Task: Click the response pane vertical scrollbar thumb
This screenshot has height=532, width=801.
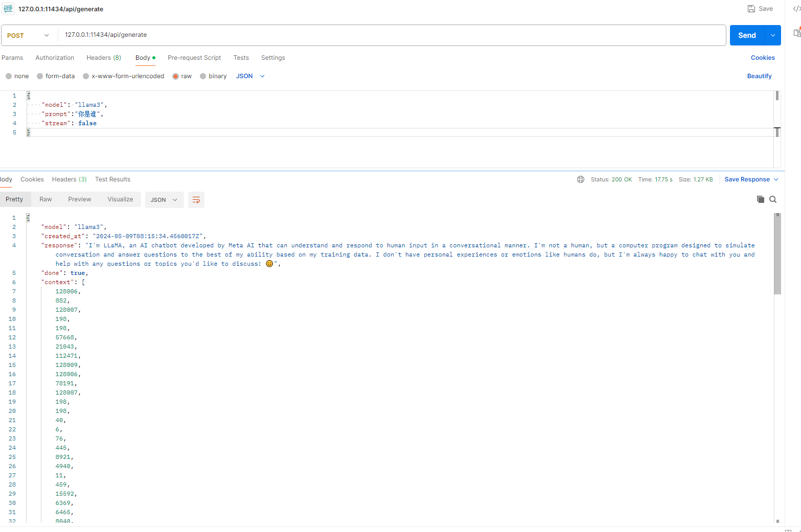Action: 777,254
